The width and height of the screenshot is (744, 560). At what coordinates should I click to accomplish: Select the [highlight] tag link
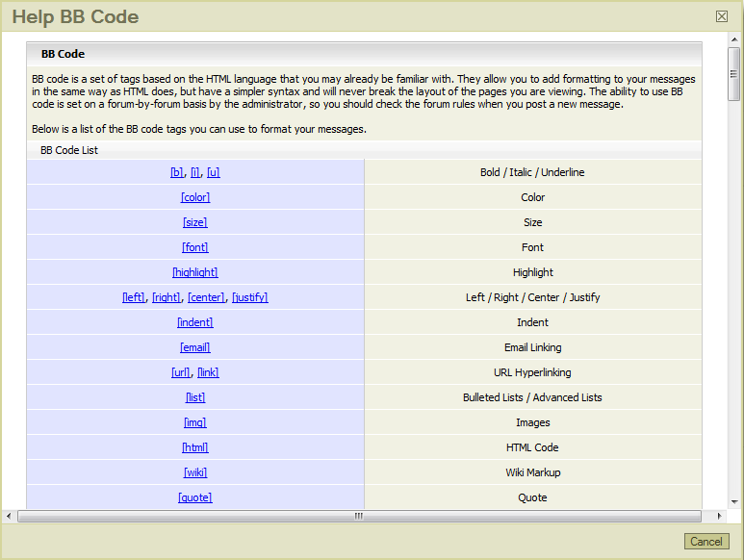coord(195,273)
